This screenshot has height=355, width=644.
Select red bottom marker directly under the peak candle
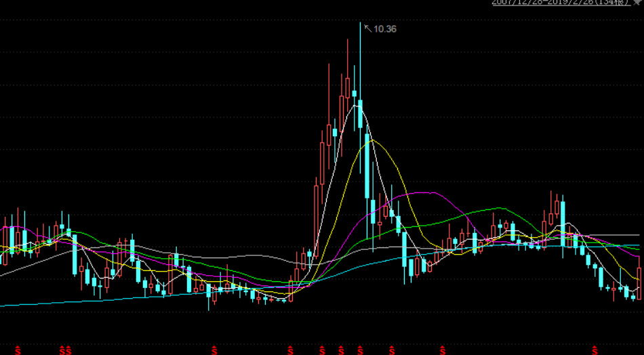tap(360, 350)
